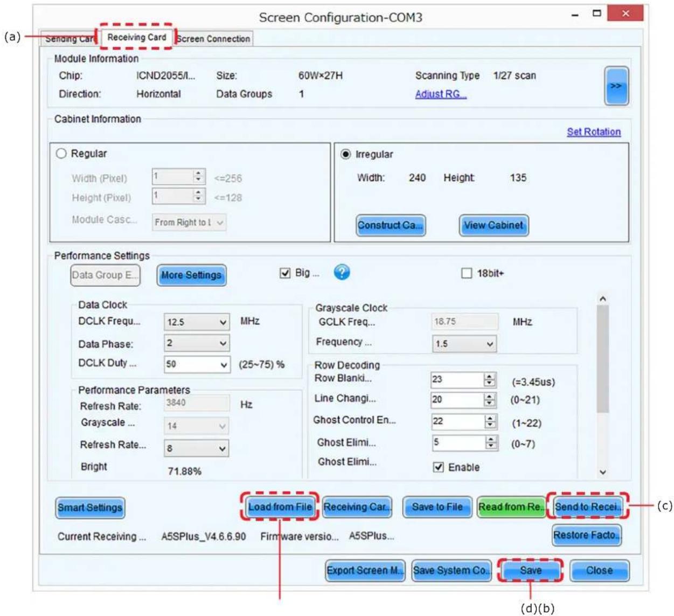Click the Save button
This screenshot has height=616, width=674.
coord(531,570)
